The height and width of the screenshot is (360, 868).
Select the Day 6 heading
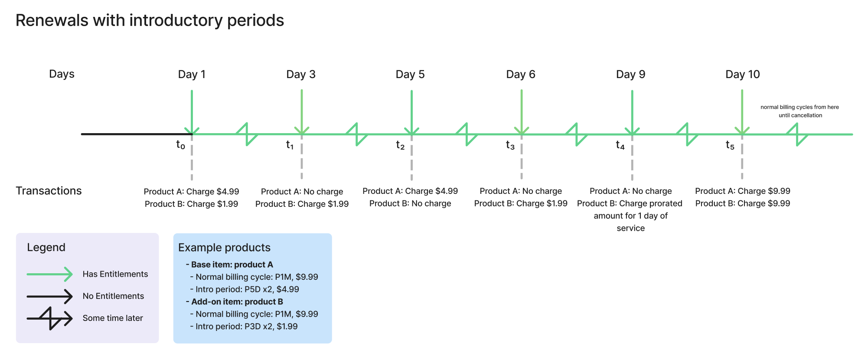pos(521,75)
